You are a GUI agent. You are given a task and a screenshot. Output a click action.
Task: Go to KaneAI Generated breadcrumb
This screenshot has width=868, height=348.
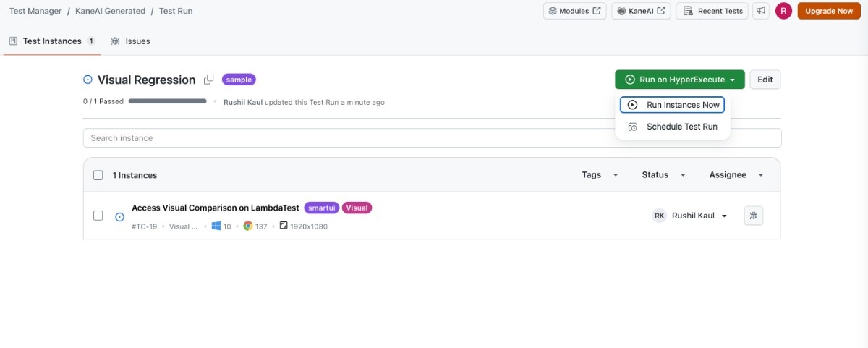pos(110,11)
